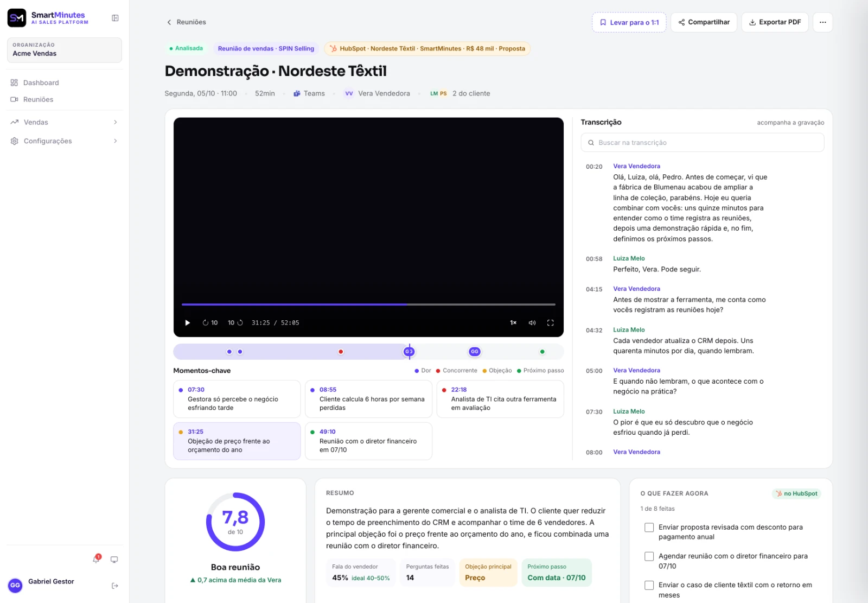Image resolution: width=868 pixels, height=603 pixels.
Task: Focus the Buscar na transcrição field
Action: point(703,143)
